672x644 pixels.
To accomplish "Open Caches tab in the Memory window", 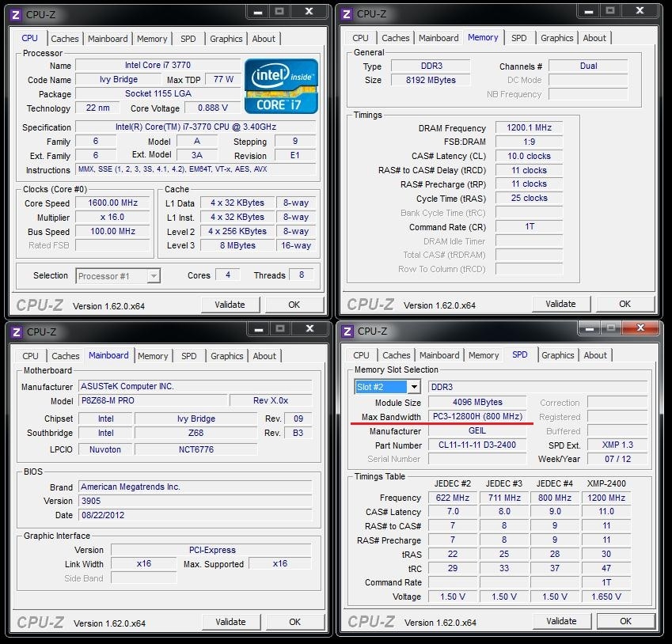I will point(396,38).
